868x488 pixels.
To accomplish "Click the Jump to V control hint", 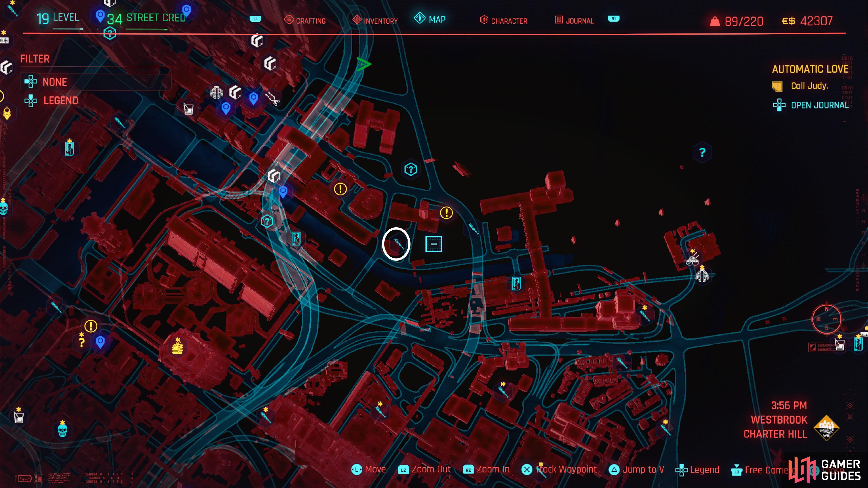I will [637, 469].
